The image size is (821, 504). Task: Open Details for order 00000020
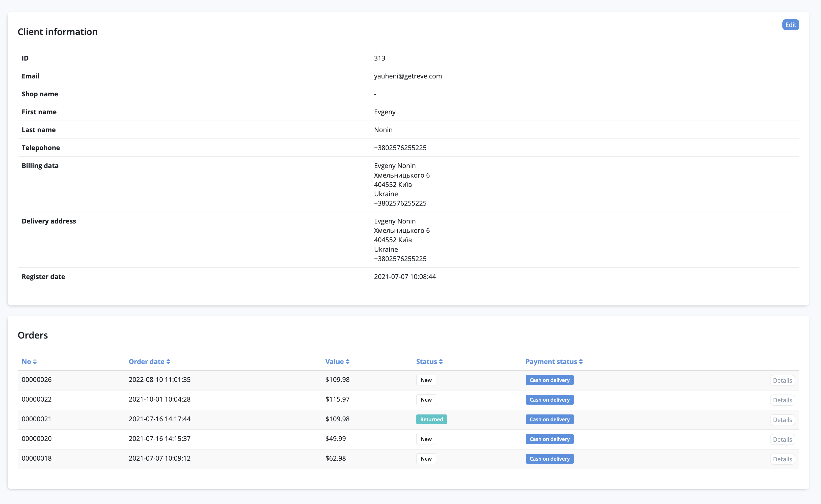pos(782,439)
